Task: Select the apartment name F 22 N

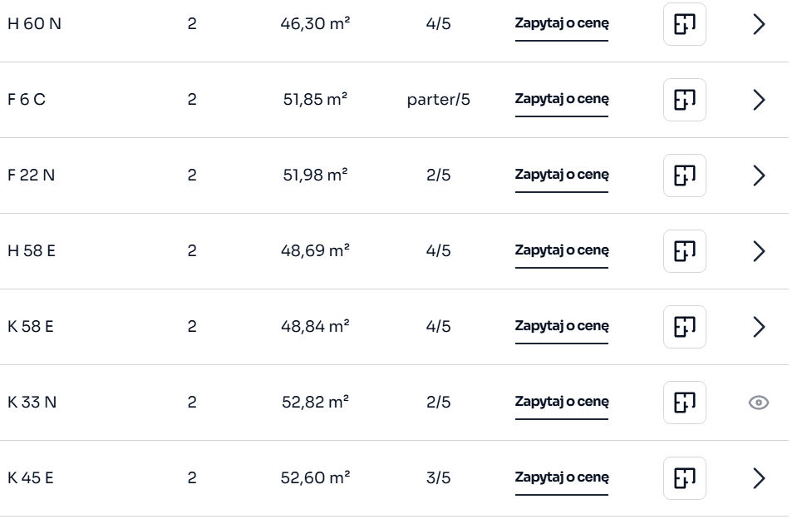Action: click(x=32, y=175)
